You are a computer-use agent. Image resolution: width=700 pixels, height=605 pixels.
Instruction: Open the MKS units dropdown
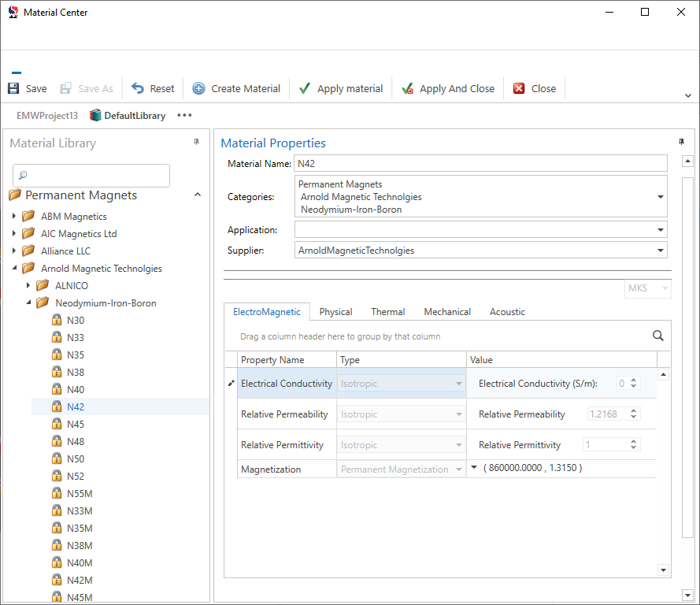point(647,288)
